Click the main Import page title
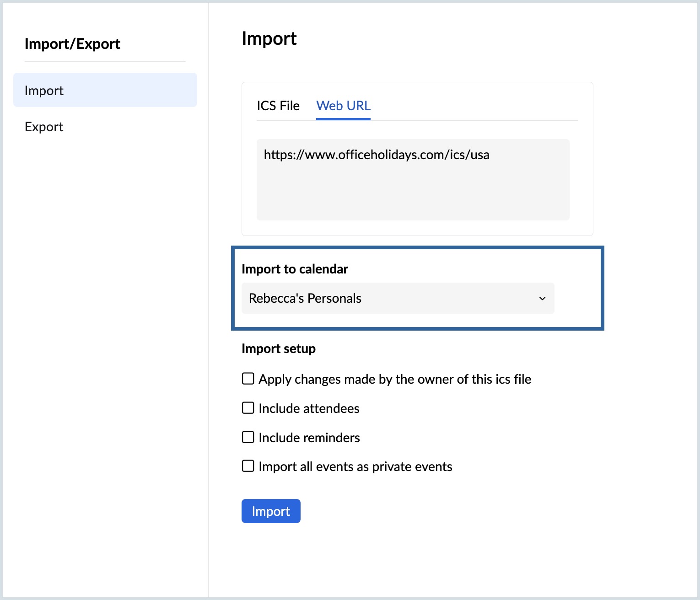Viewport: 700px width, 600px height. (x=269, y=38)
